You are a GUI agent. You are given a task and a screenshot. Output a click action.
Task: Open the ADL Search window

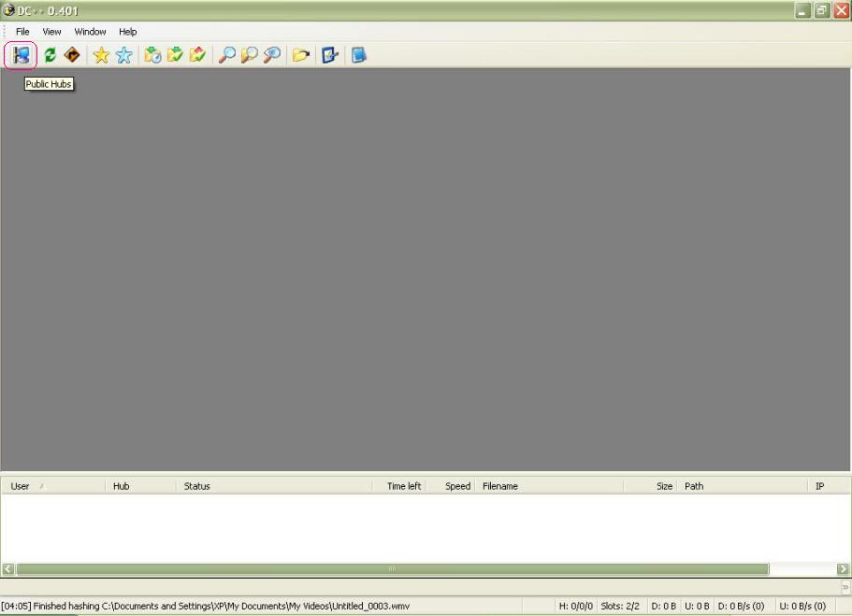point(249,55)
